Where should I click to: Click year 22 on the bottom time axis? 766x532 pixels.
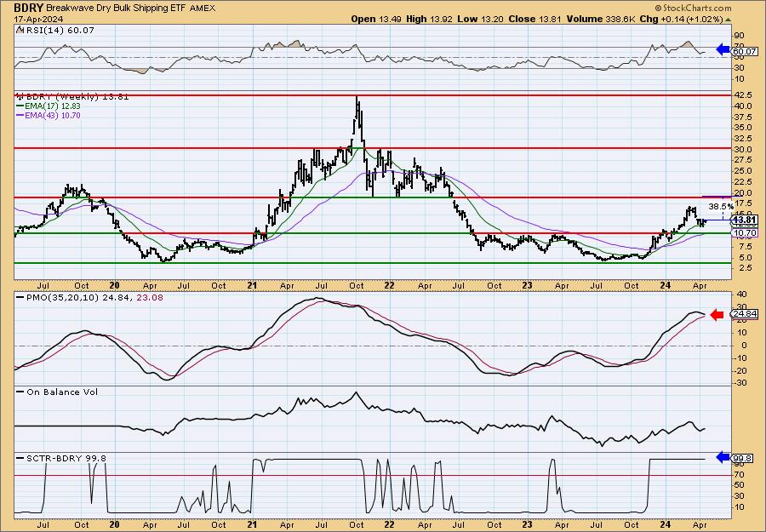click(x=389, y=524)
